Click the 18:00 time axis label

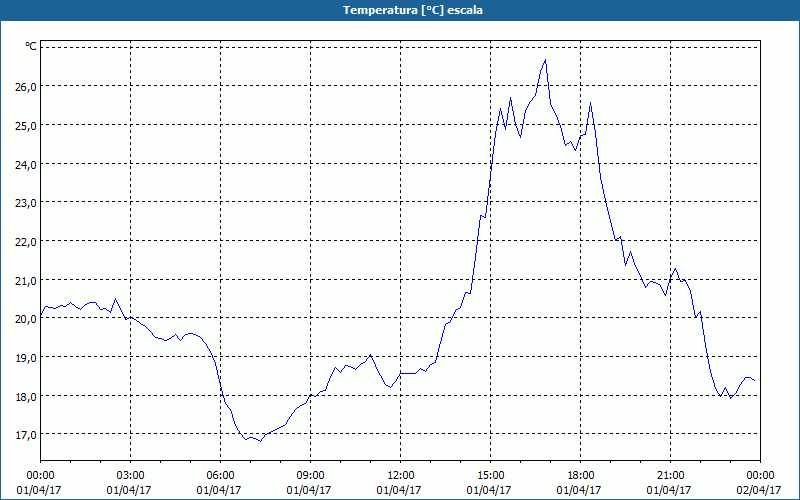581,476
